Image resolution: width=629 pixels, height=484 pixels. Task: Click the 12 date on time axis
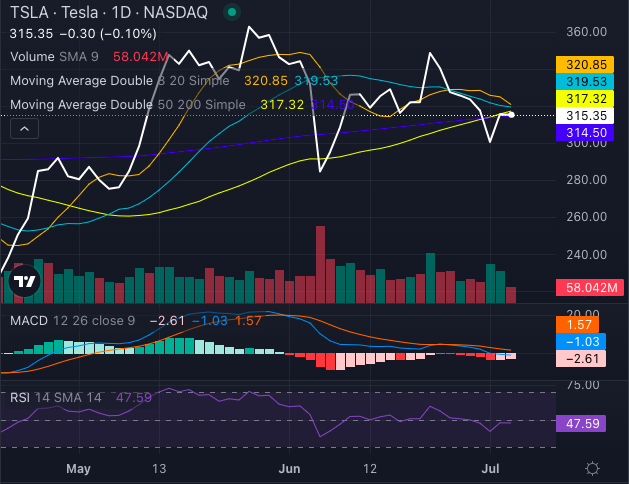[x=370, y=468]
